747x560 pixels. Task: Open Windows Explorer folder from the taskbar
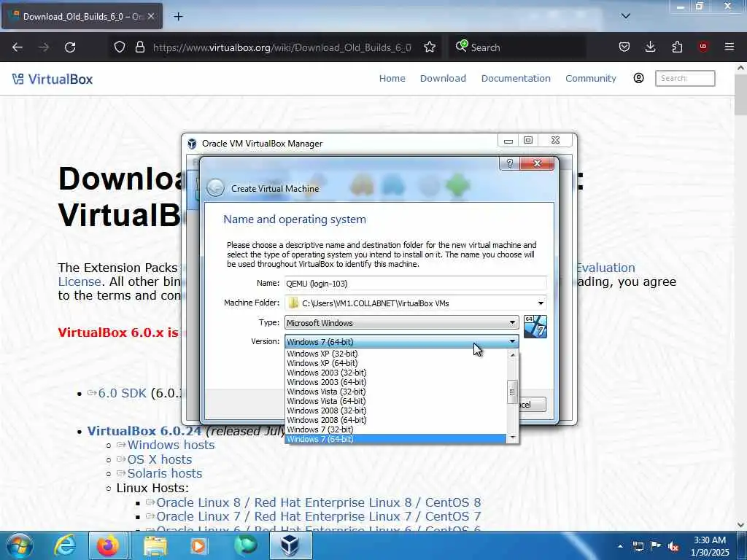click(x=155, y=545)
